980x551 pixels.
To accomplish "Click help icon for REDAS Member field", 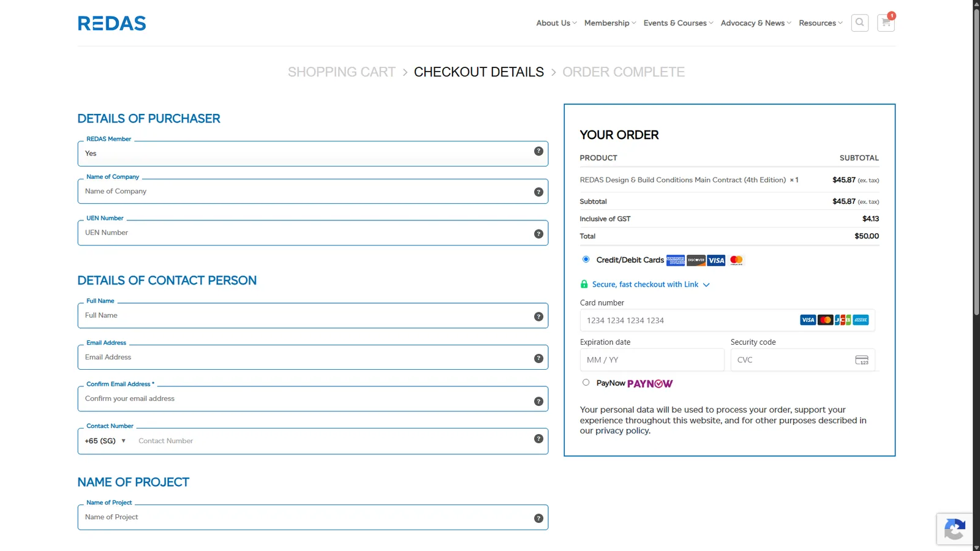I will coord(538,151).
